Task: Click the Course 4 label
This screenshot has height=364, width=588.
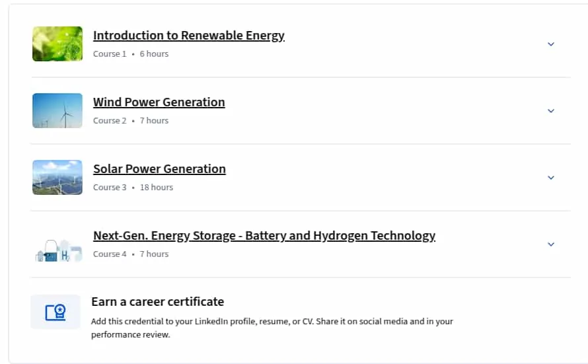Action: point(110,254)
